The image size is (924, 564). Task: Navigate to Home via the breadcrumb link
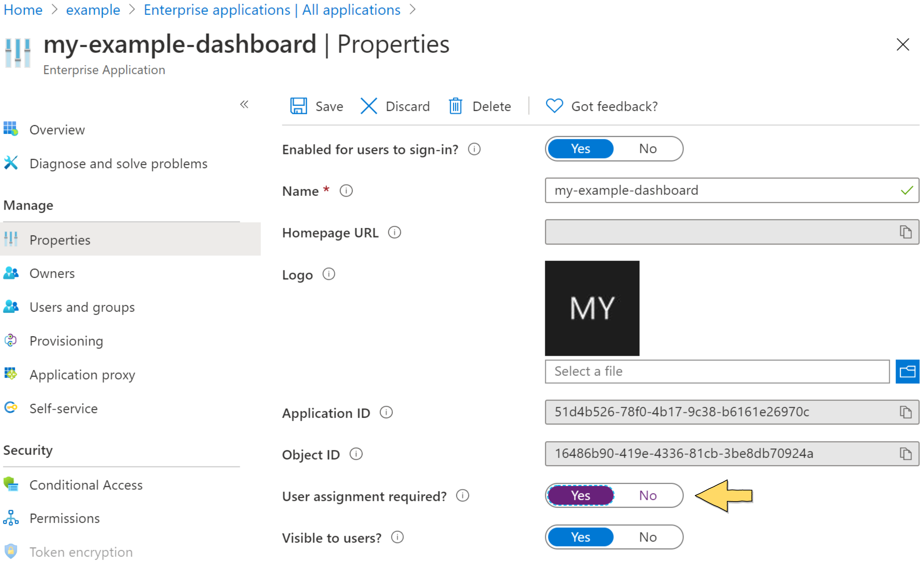(22, 10)
